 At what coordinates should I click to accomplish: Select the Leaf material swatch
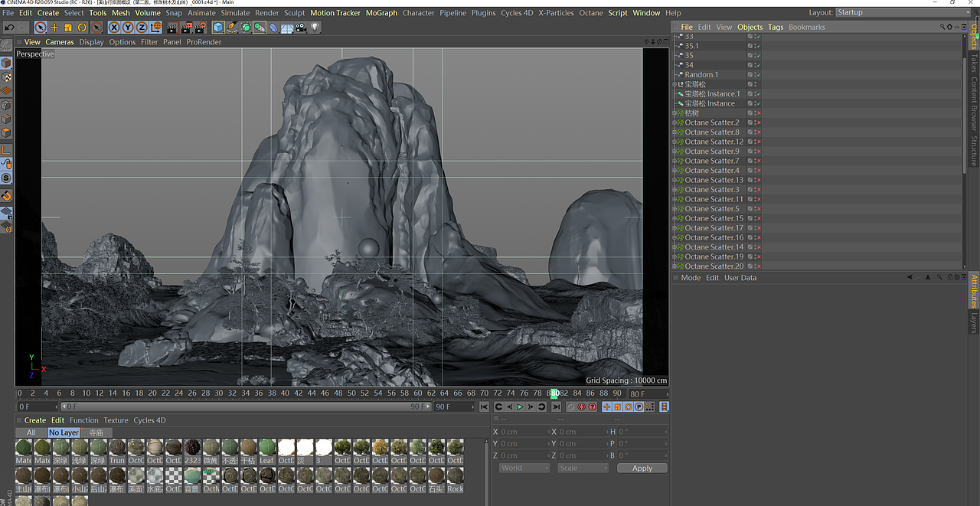point(267,450)
